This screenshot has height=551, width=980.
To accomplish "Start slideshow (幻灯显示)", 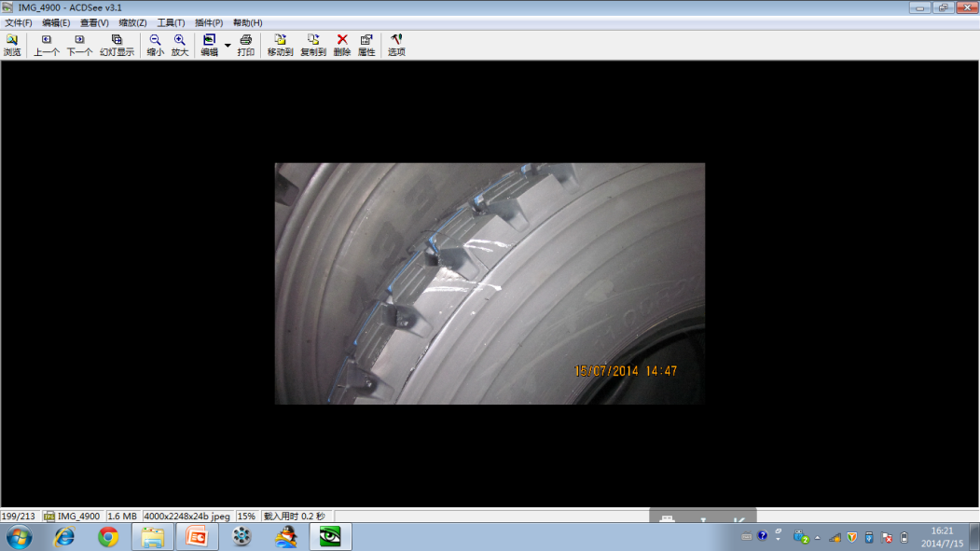I will [117, 45].
